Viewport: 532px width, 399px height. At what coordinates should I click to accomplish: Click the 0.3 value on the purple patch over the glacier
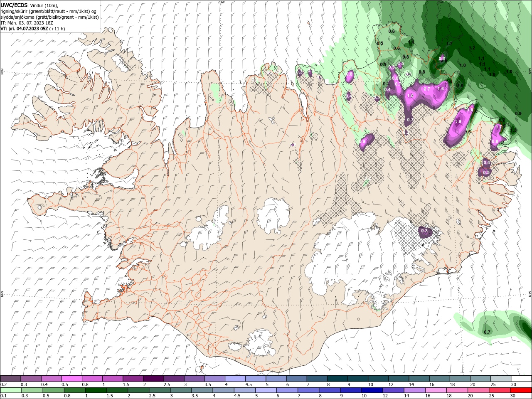(424, 231)
